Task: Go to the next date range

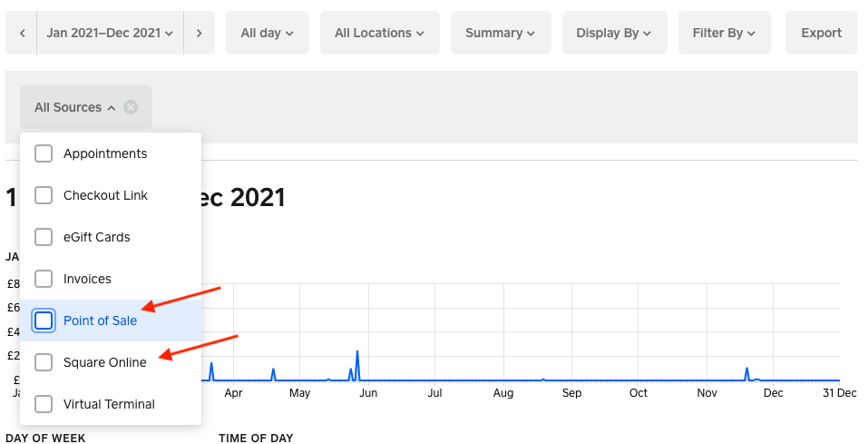Action: point(199,33)
